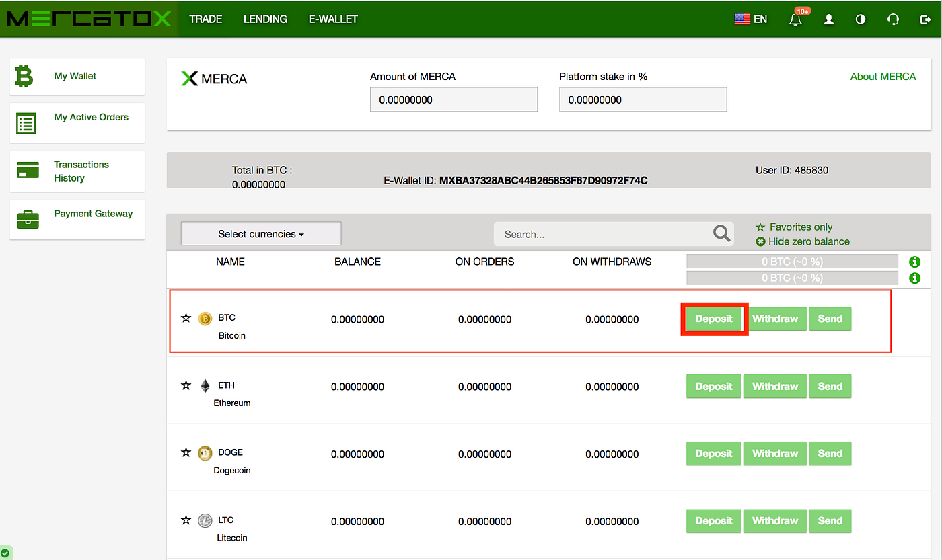Favorite BTC with its star

pos(186,317)
